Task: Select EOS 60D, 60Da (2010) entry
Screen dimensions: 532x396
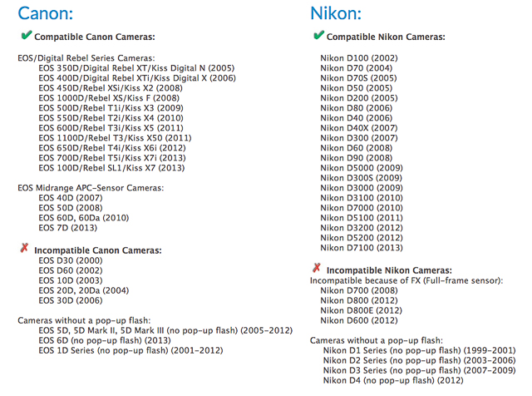Action: click(84, 218)
